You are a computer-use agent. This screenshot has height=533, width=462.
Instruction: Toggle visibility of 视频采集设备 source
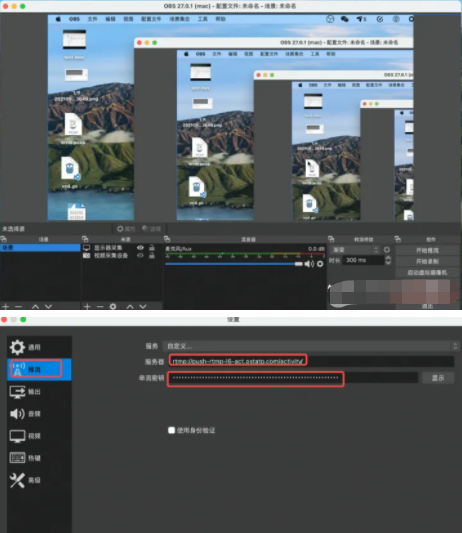(x=140, y=255)
